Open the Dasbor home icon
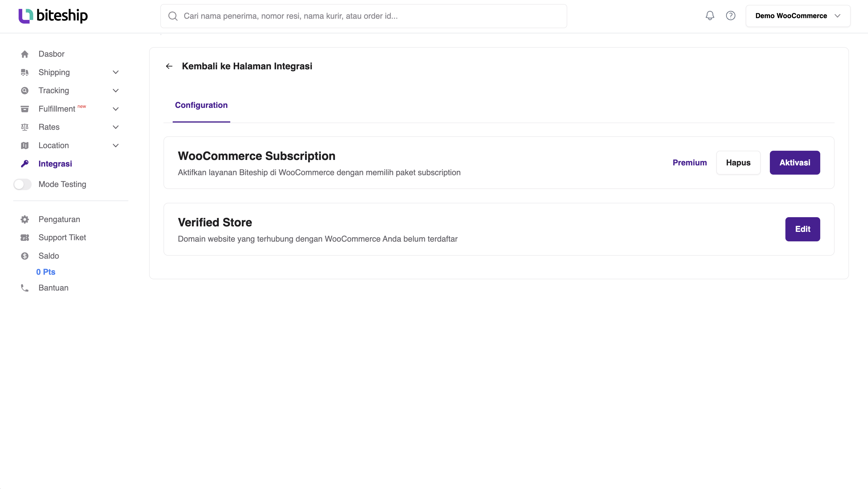This screenshot has height=489, width=868. point(24,54)
